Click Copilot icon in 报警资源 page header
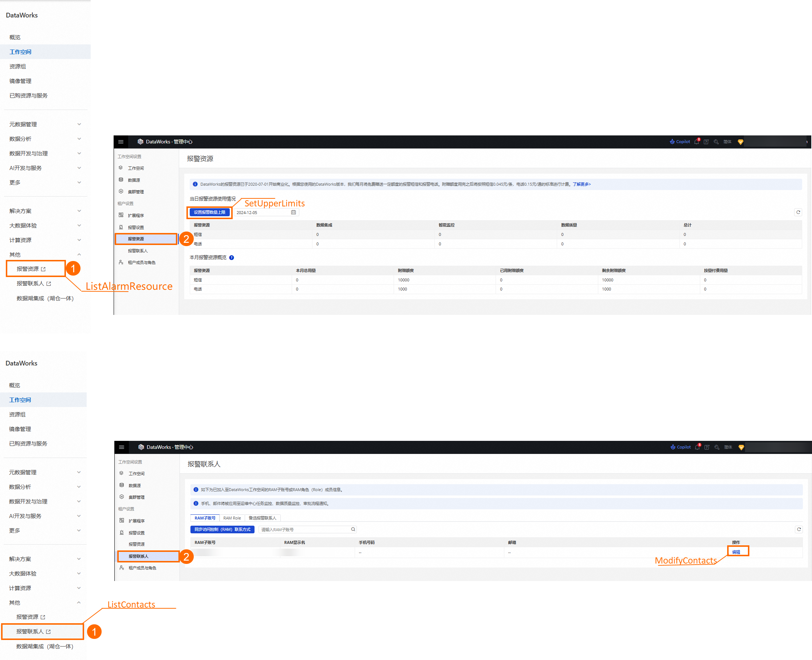This screenshot has height=660, width=812. [672, 142]
